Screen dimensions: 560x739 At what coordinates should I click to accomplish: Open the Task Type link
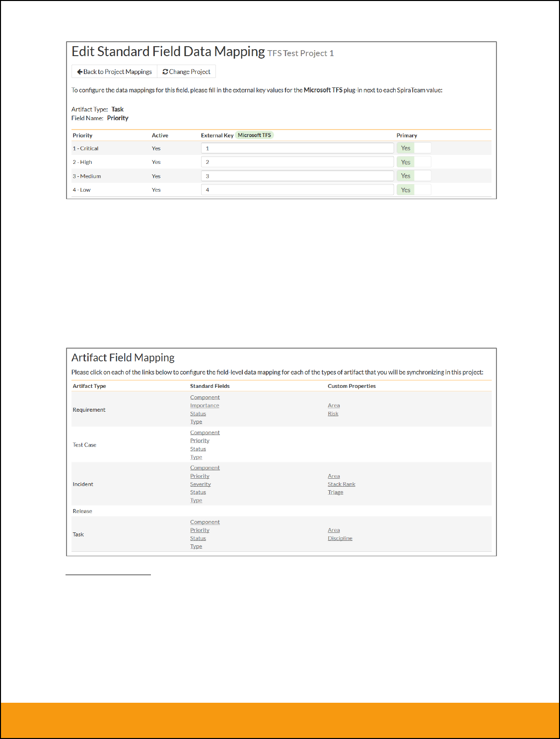point(196,546)
